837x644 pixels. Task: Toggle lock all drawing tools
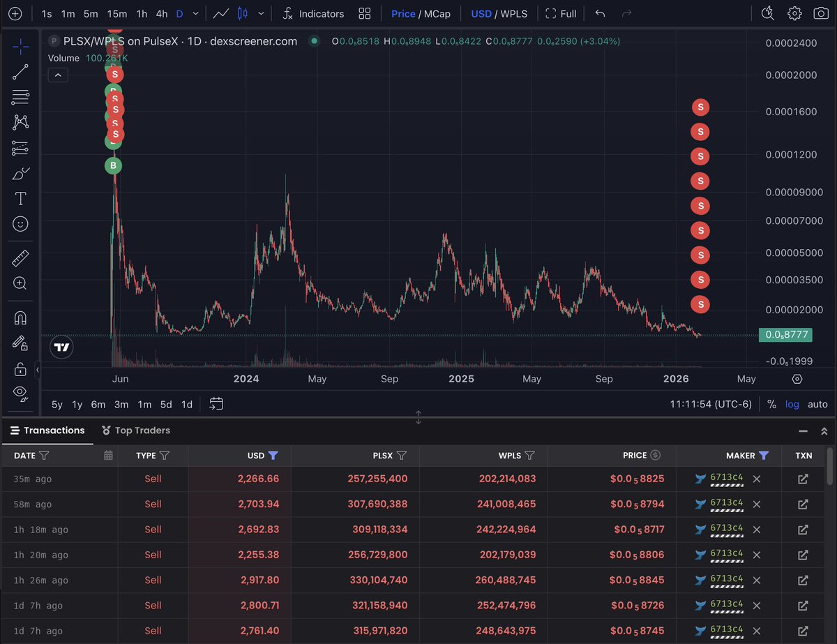click(x=20, y=368)
